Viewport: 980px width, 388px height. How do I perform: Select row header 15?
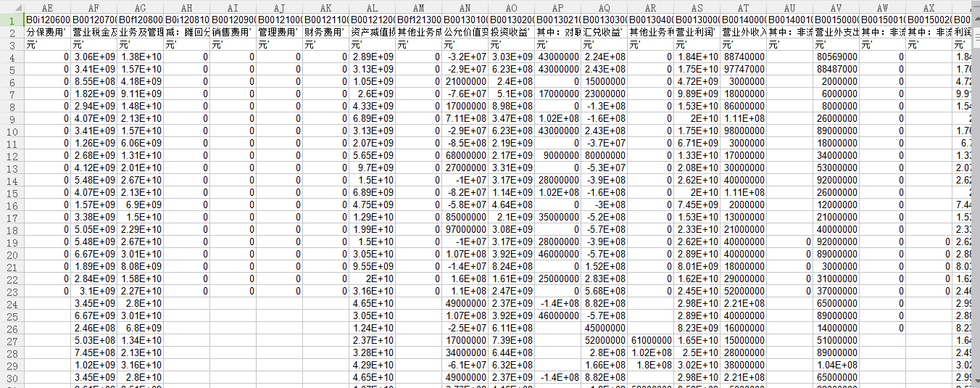(12, 192)
